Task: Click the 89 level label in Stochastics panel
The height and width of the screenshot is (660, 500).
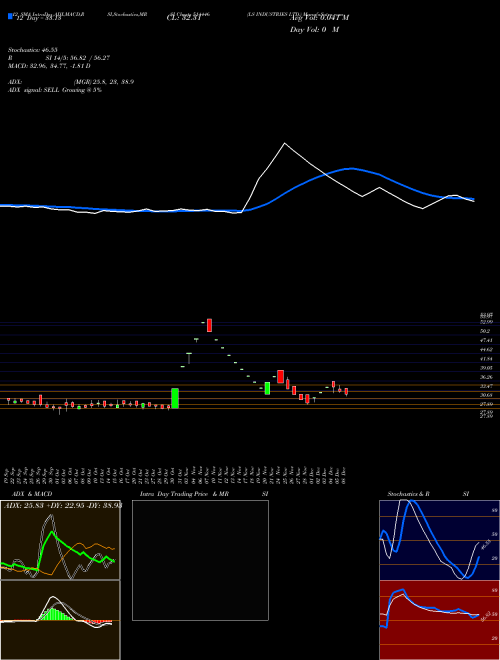Action: tap(495, 510)
